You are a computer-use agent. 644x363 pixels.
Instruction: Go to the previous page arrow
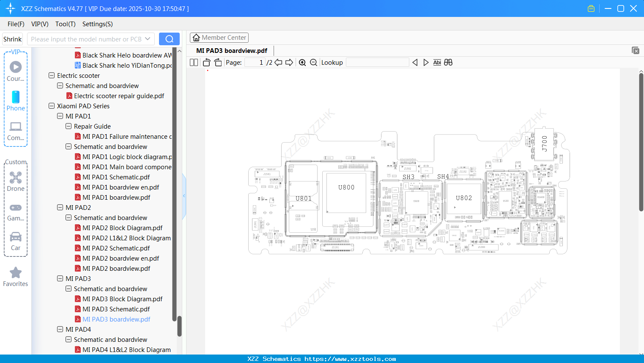point(278,63)
